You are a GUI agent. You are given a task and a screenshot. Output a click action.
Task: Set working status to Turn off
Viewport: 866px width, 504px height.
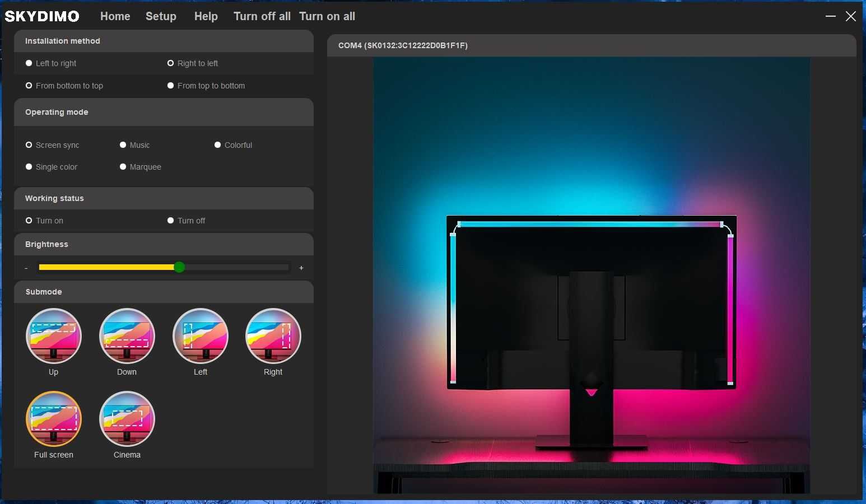coord(187,221)
